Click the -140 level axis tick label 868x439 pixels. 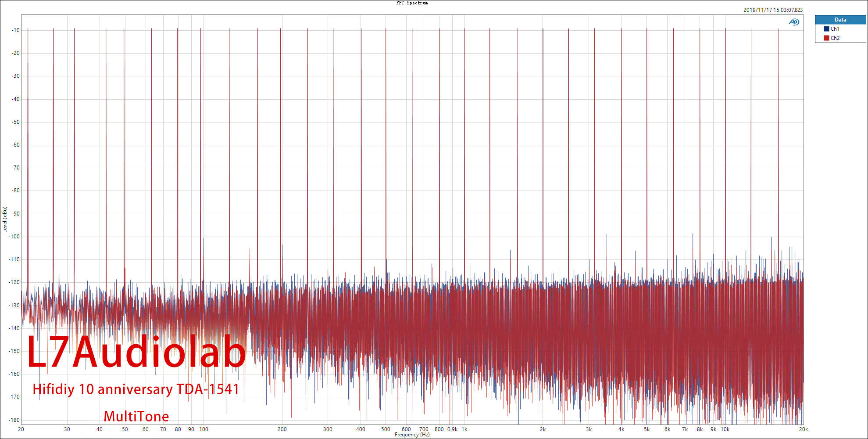click(x=14, y=328)
